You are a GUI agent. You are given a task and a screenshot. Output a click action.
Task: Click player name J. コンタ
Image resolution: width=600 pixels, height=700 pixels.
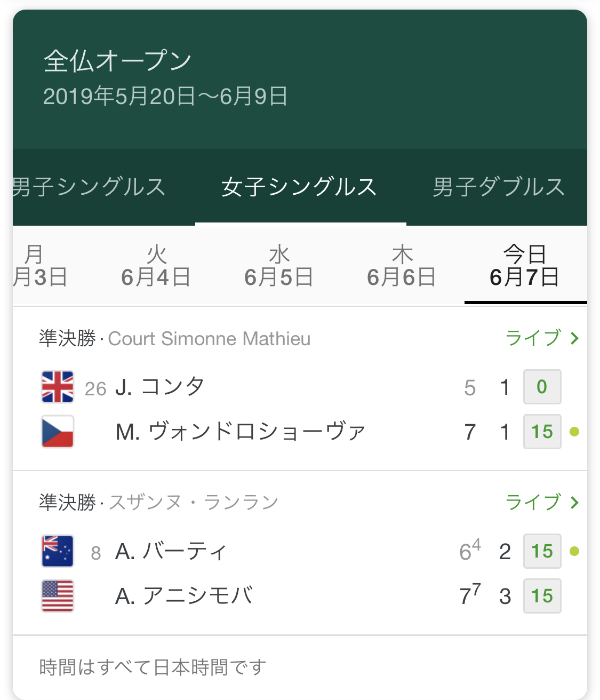point(159,387)
